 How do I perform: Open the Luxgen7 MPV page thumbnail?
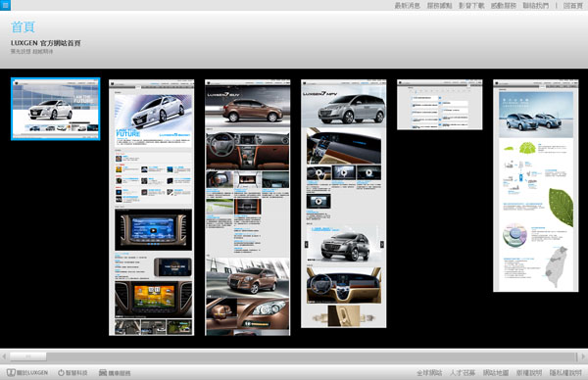click(344, 204)
